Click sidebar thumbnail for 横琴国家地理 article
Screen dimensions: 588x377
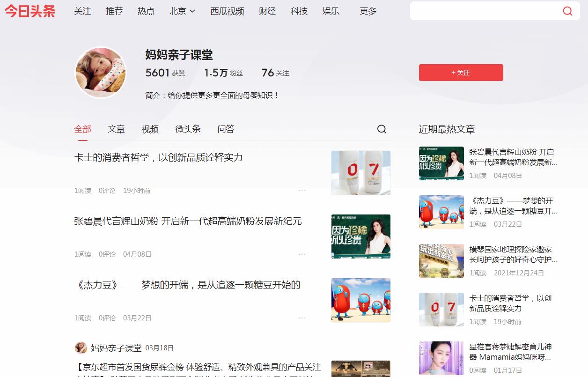coord(441,261)
